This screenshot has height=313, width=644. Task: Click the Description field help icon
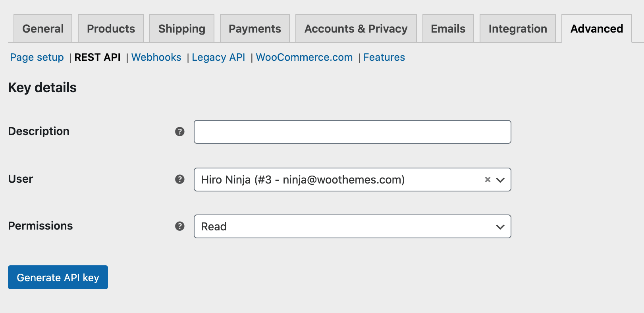tap(180, 131)
